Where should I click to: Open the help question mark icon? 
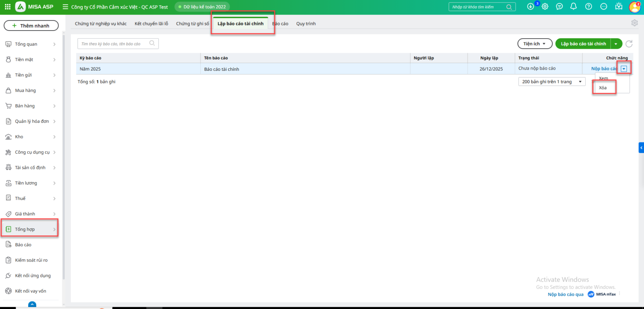588,6
